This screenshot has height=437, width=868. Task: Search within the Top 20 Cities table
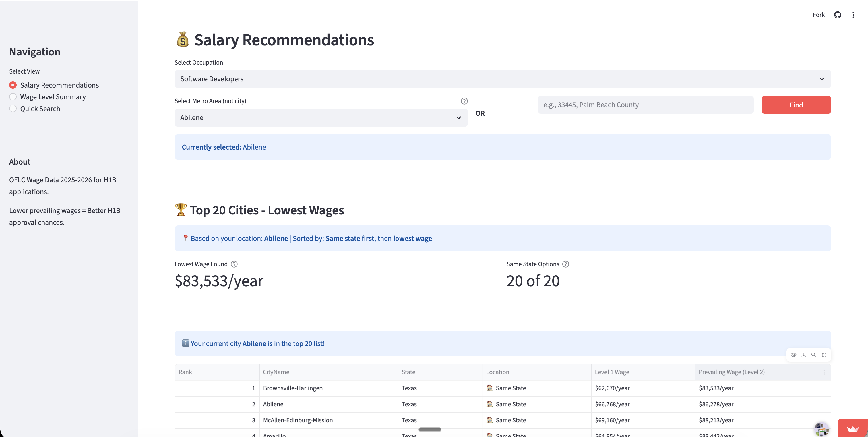click(x=814, y=355)
